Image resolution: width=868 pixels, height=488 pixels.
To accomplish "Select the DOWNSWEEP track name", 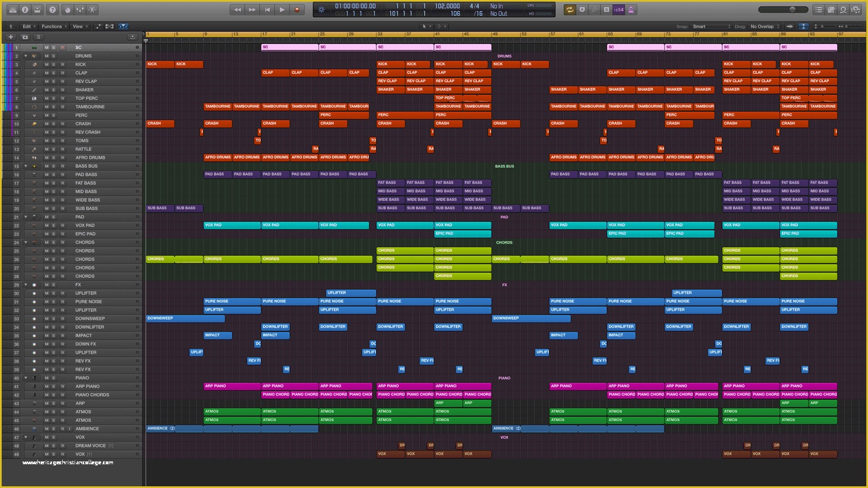I will coord(90,319).
